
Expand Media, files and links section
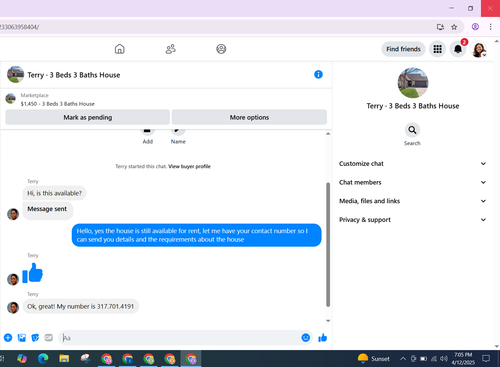tap(413, 201)
